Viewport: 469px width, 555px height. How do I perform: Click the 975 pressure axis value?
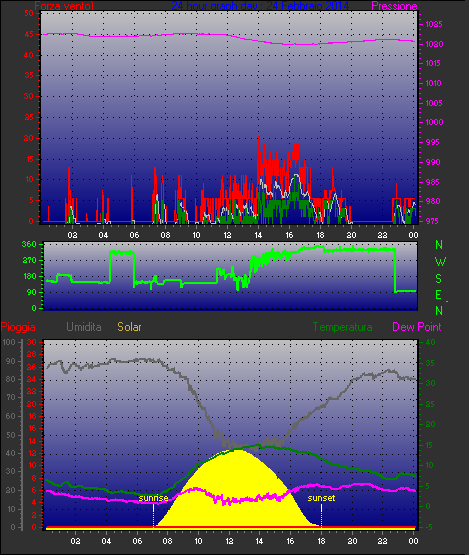tap(433, 221)
